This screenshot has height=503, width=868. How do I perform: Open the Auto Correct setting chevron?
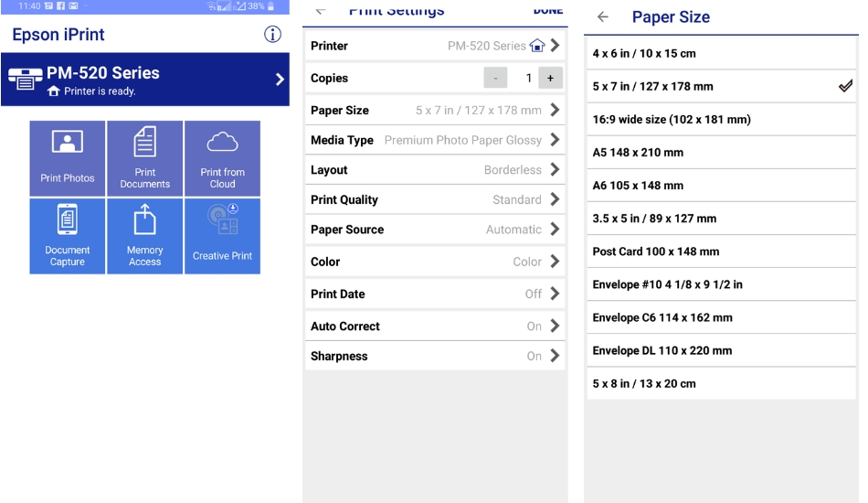[556, 326]
